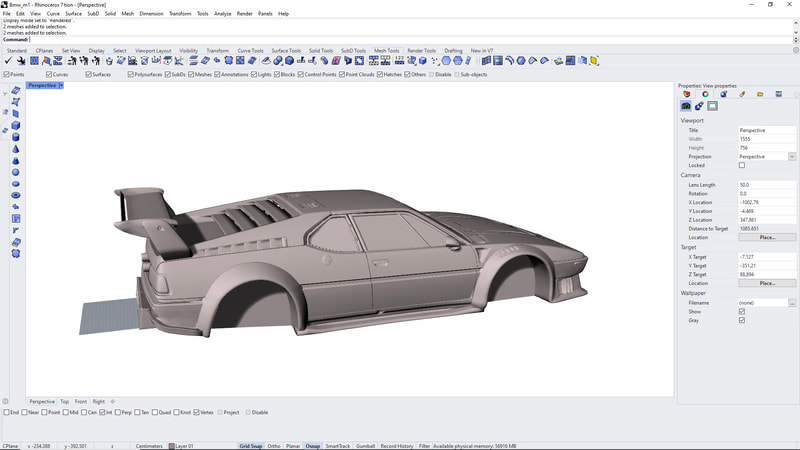Open the Surface menu
The height and width of the screenshot is (450, 800).
[73, 14]
